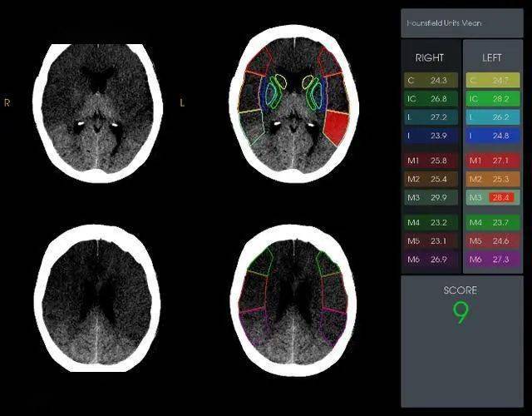Click the green score number 9
The width and height of the screenshot is (532, 416).
[460, 313]
